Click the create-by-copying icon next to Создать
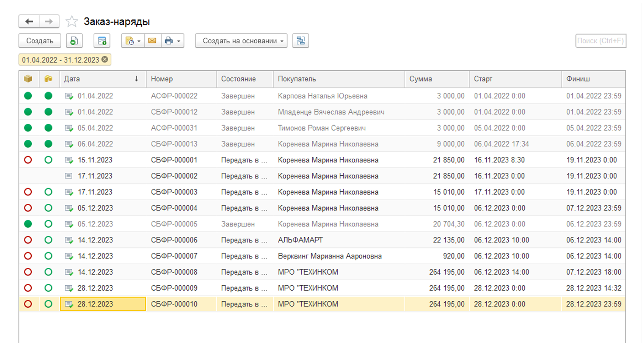644x345 pixels. (74, 41)
